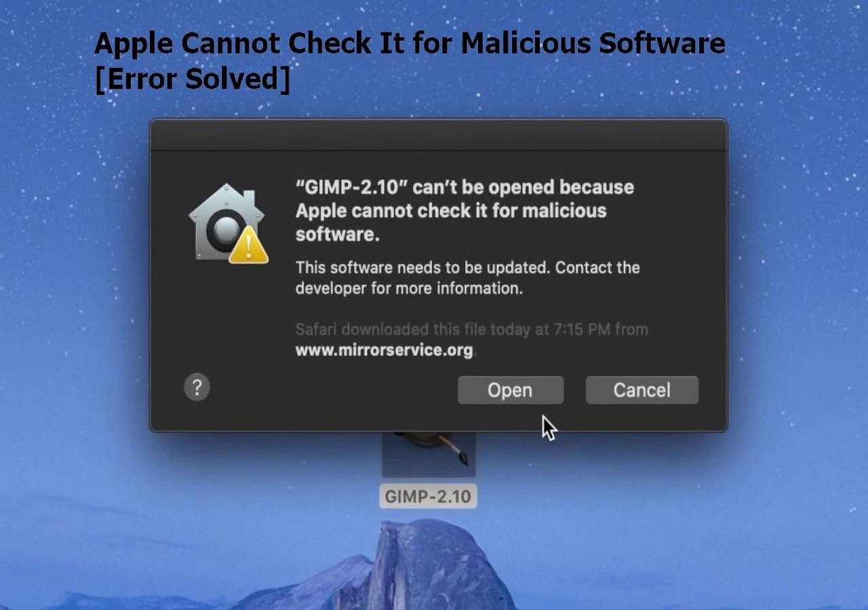Click the "[Error Solved]" title text
Image resolution: width=868 pixels, height=610 pixels.
[x=193, y=79]
